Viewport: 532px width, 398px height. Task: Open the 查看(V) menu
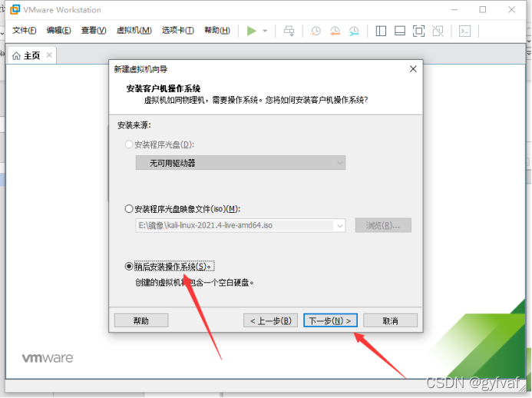click(94, 31)
